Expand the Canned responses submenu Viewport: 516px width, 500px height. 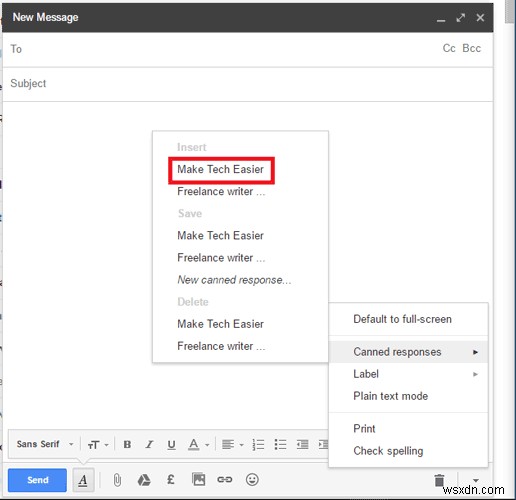(408, 352)
